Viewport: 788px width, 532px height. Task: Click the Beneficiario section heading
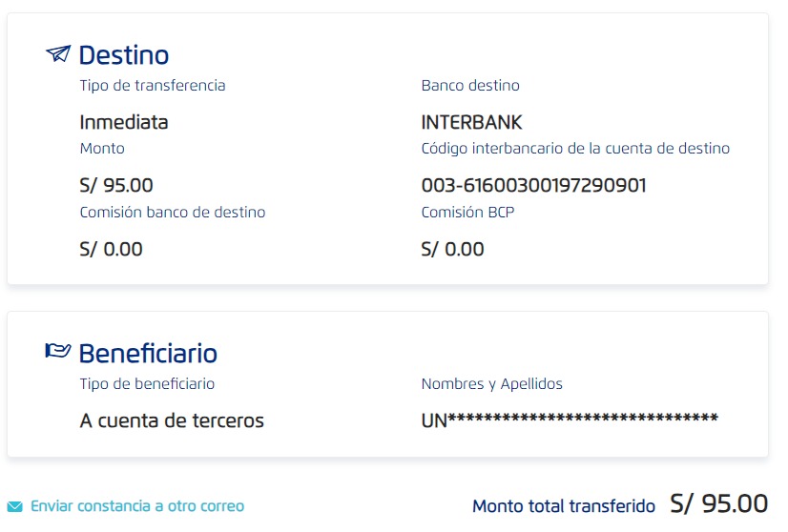pos(148,354)
